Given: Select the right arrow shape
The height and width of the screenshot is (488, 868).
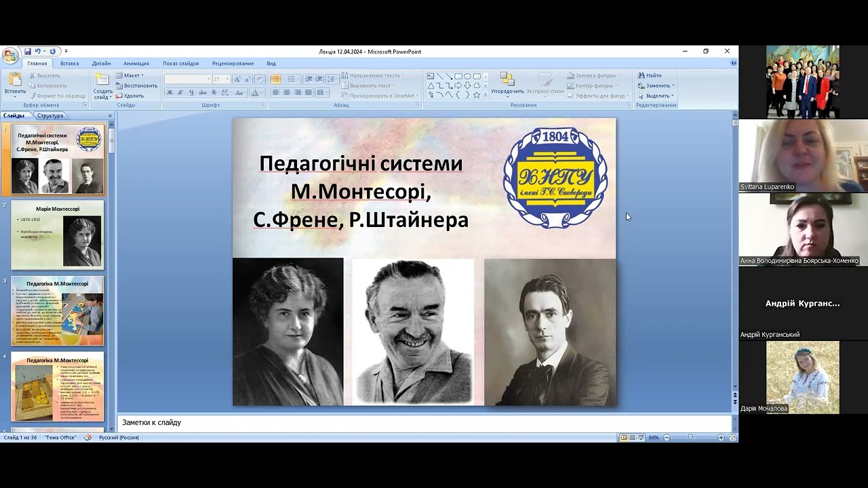Looking at the screenshot, I should pyautogui.click(x=458, y=85).
